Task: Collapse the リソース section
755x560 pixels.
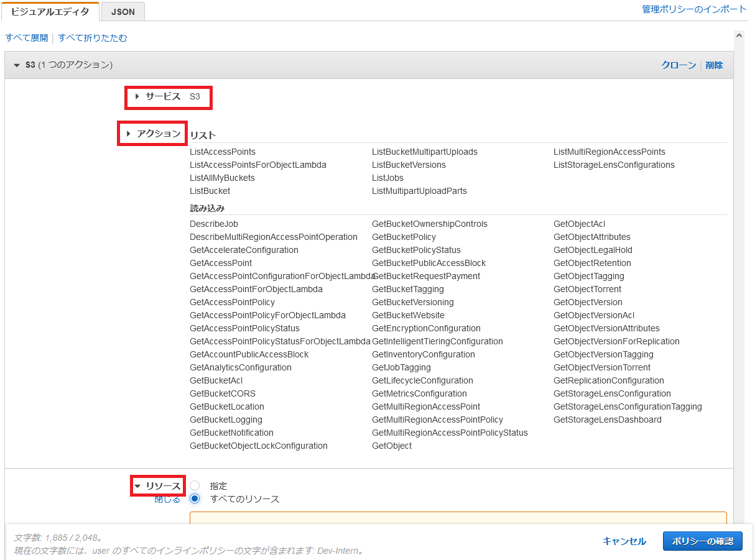Action: [138, 486]
